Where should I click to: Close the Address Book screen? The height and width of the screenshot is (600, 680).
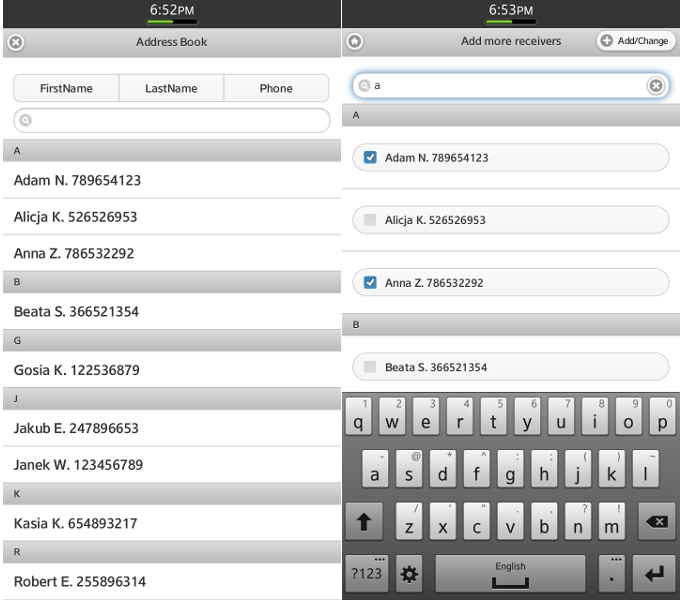click(15, 42)
